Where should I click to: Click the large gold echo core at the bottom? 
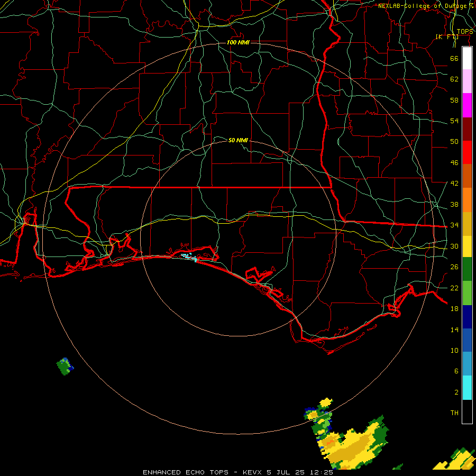tap(349, 450)
